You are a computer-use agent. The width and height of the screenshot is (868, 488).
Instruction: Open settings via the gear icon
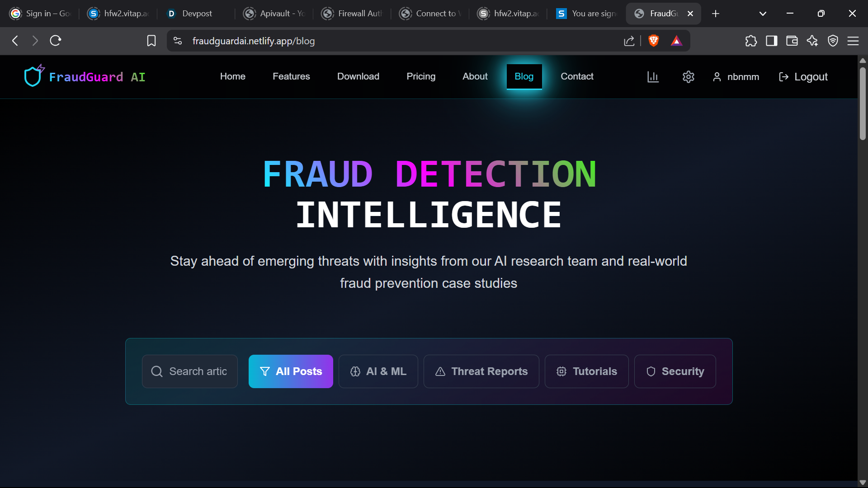[x=688, y=77]
